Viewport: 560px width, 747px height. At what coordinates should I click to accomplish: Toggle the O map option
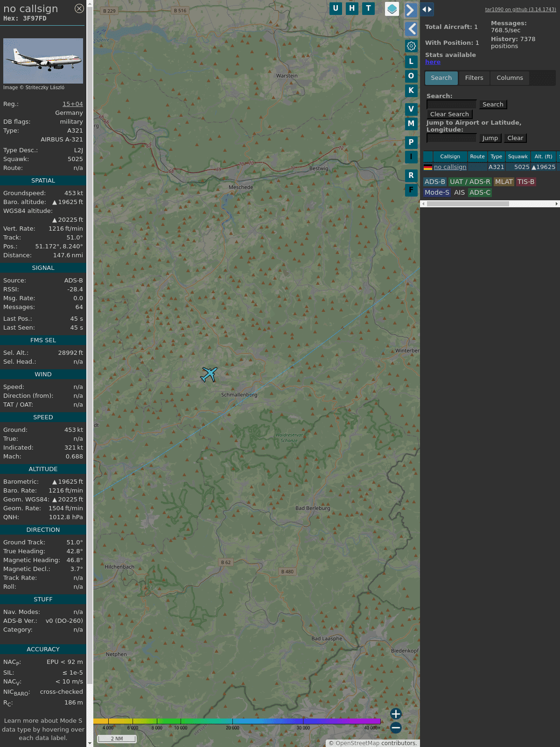411,76
